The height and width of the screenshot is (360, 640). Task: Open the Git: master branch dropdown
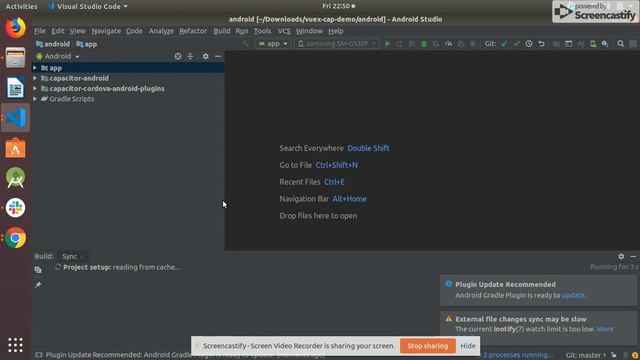586,355
